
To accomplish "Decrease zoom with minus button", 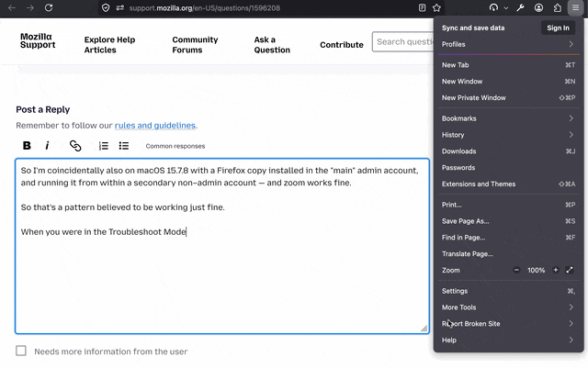I will [516, 270].
